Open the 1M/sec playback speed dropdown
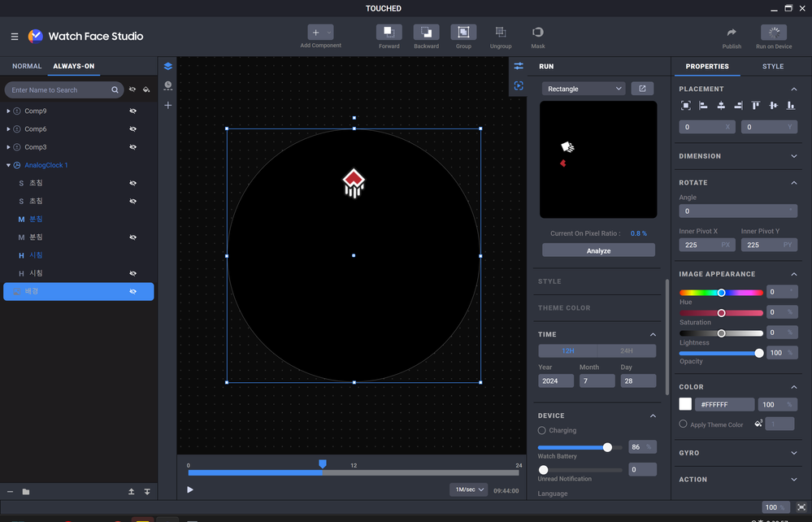Viewport: 812px width, 522px height. (469, 490)
